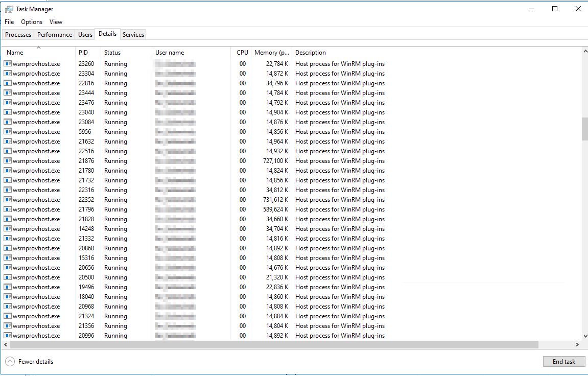588x376 pixels.
Task: Select memory value 14,676 K
Action: 277,268
